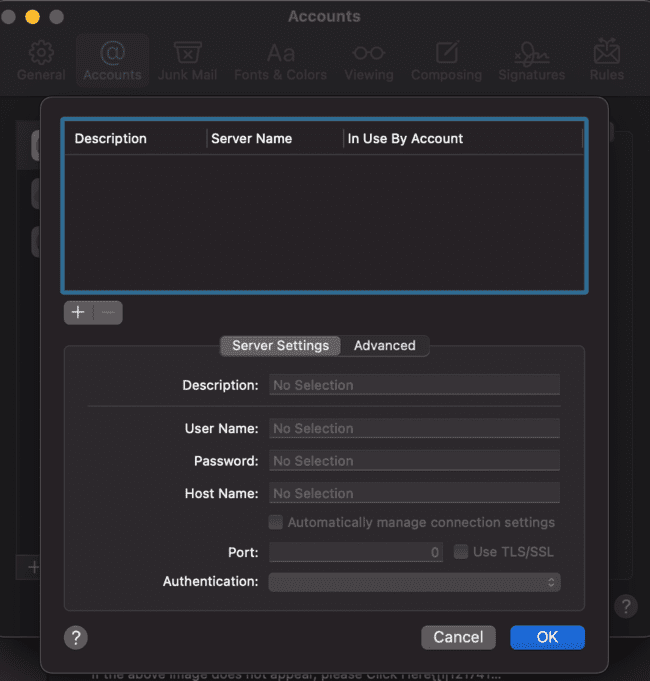Cancel the server list dialog
The image size is (650, 681).
pos(458,637)
